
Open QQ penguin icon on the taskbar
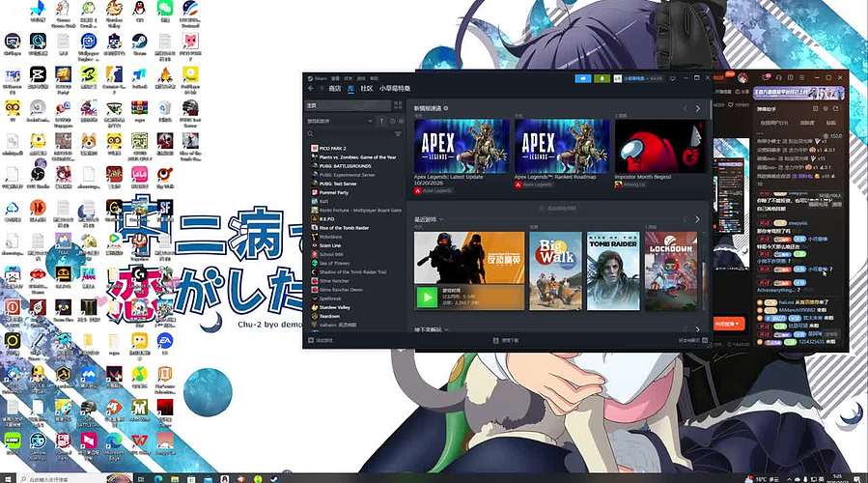(x=224, y=478)
